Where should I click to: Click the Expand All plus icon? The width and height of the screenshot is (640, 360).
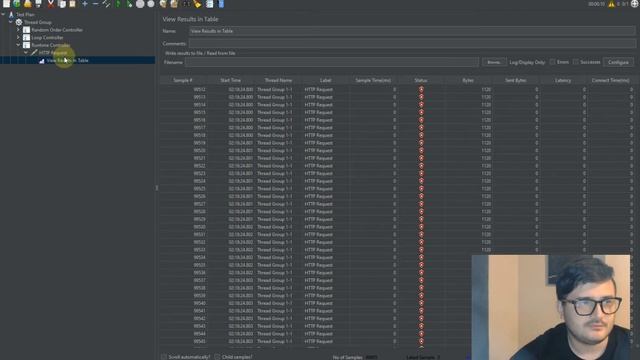point(84,4)
